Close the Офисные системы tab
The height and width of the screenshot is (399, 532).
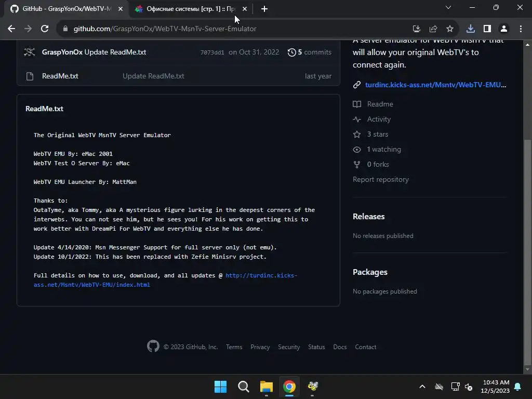pos(245,9)
